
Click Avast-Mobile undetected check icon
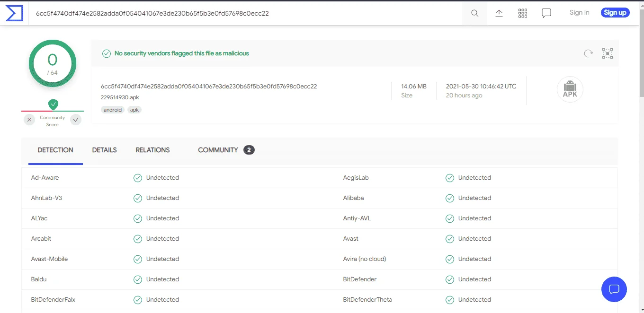coord(138,259)
